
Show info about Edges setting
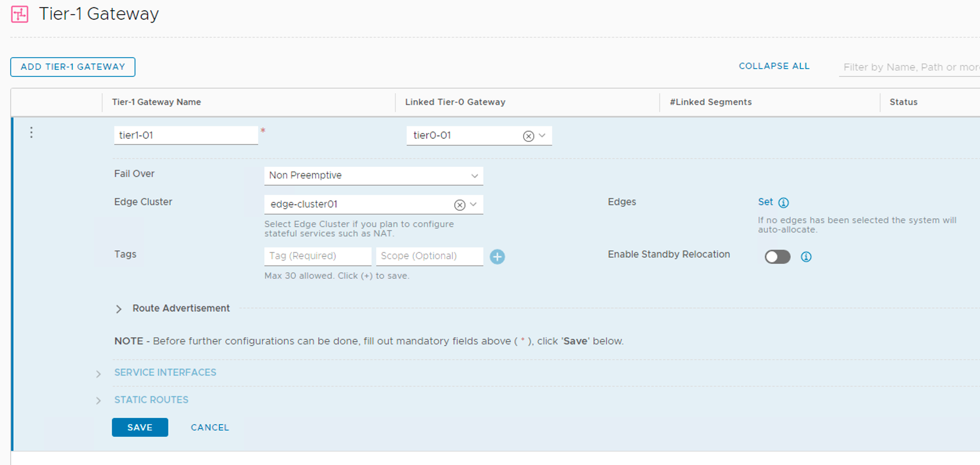pyautogui.click(x=783, y=202)
